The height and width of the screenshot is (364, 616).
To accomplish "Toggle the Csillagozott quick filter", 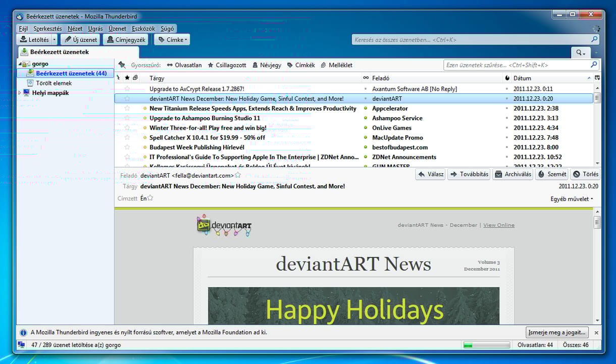I will (227, 65).
